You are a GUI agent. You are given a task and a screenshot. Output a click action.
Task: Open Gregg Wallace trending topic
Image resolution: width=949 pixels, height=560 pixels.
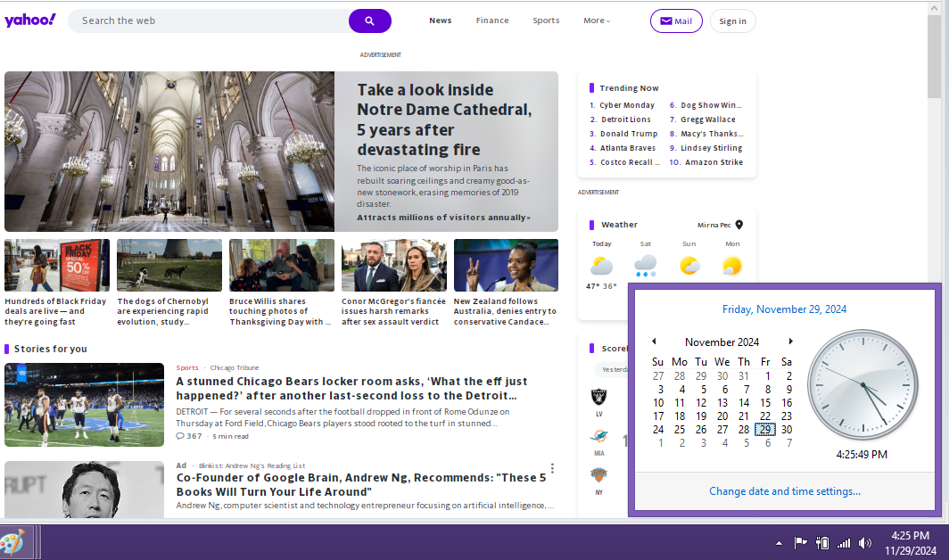coord(708,119)
